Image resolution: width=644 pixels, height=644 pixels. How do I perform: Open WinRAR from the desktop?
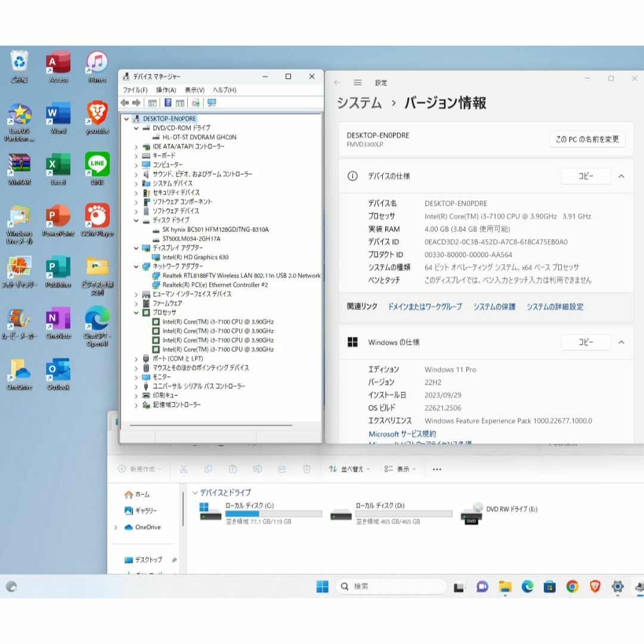point(19,169)
